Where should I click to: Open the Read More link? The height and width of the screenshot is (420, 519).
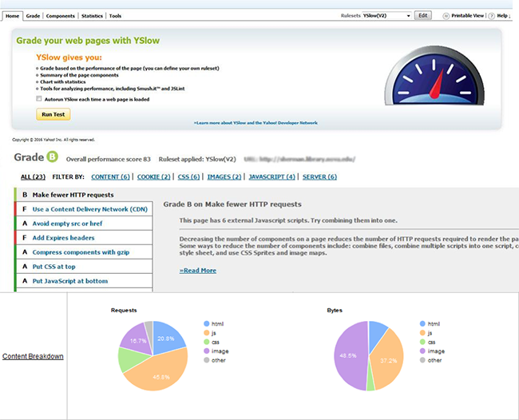[x=197, y=270]
